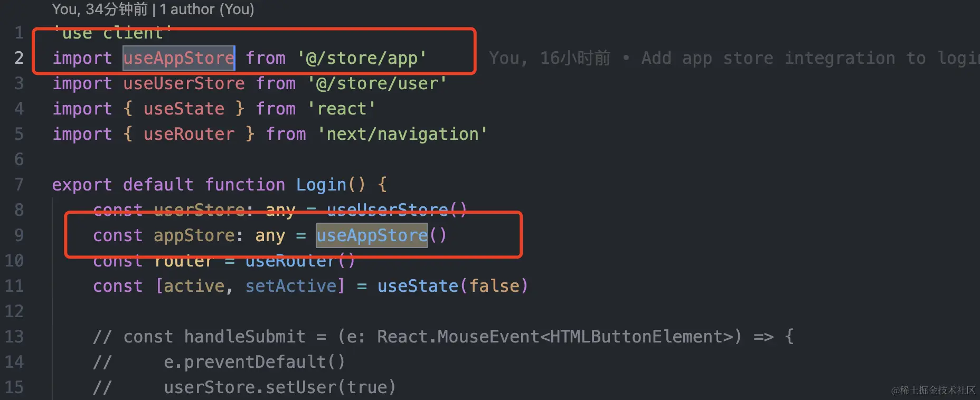
Task: Click useUserStore in the line 3 import
Action: 184,83
